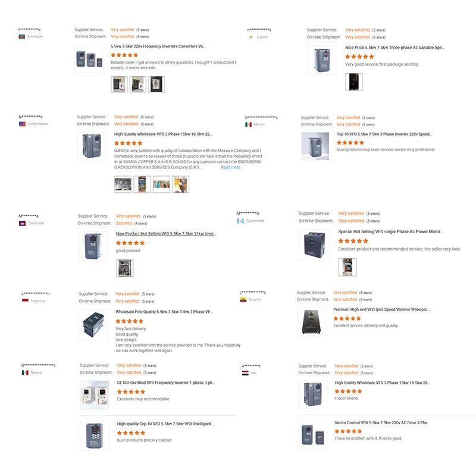This screenshot has height=476, width=476.
Task: Expand the review with Read more
Action: [x=230, y=167]
